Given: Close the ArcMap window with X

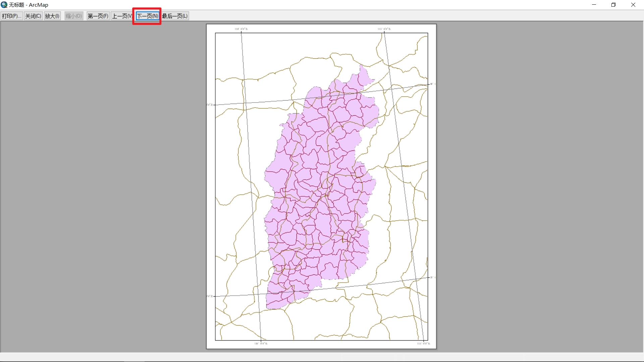Looking at the screenshot, I should pyautogui.click(x=633, y=5).
